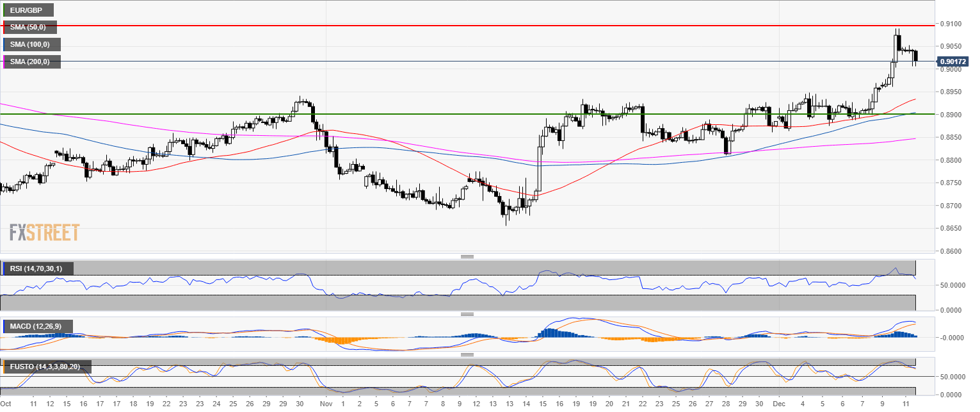Click the divider handle above MACD panel
This screenshot has height=412, width=980.
tap(467, 315)
